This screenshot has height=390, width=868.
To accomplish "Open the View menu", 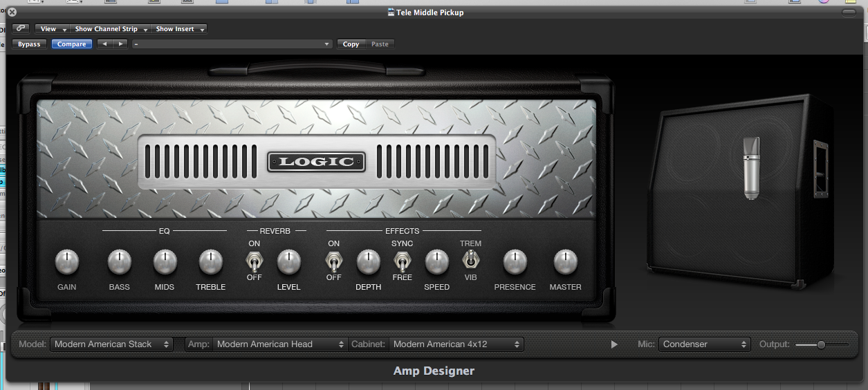I will coord(52,29).
